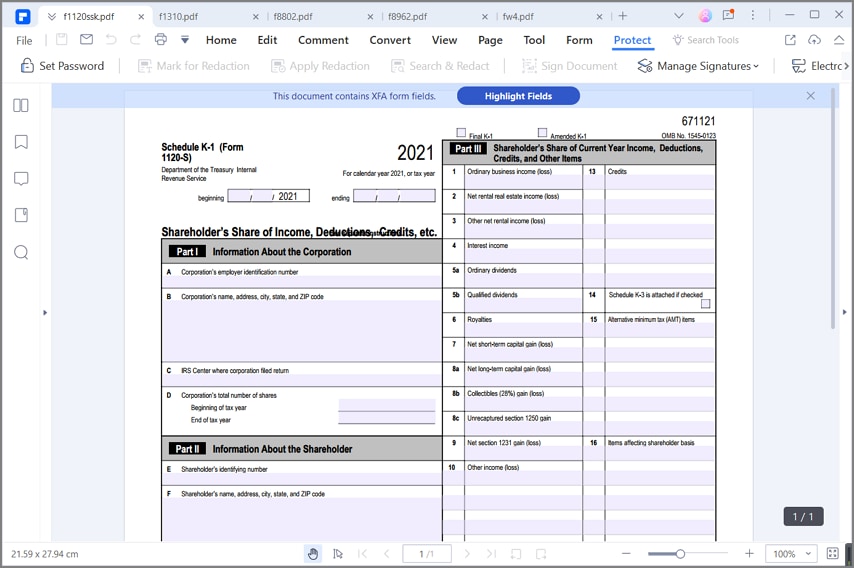Open the search panel magnifier icon
This screenshot has width=854, height=568.
21,252
